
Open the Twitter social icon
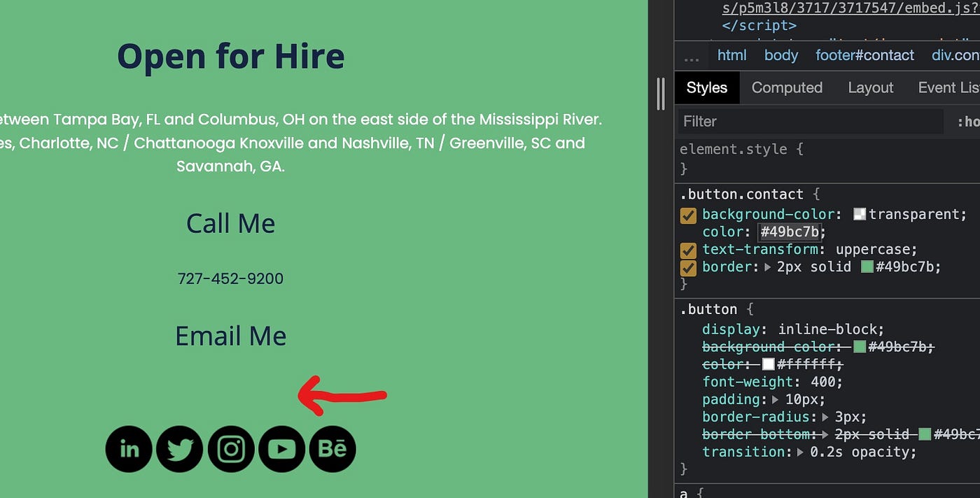(x=180, y=449)
